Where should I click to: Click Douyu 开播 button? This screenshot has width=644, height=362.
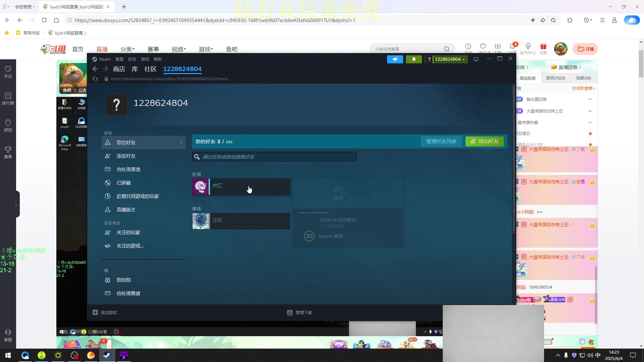(585, 49)
